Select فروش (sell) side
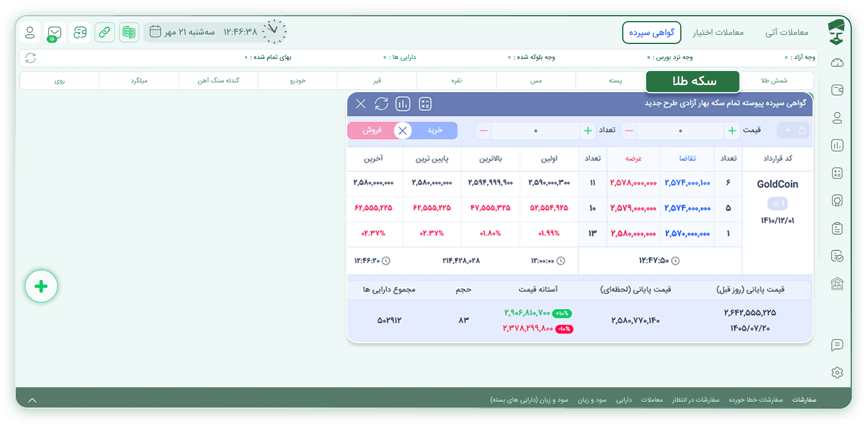The width and height of the screenshot is (868, 433). click(x=372, y=131)
